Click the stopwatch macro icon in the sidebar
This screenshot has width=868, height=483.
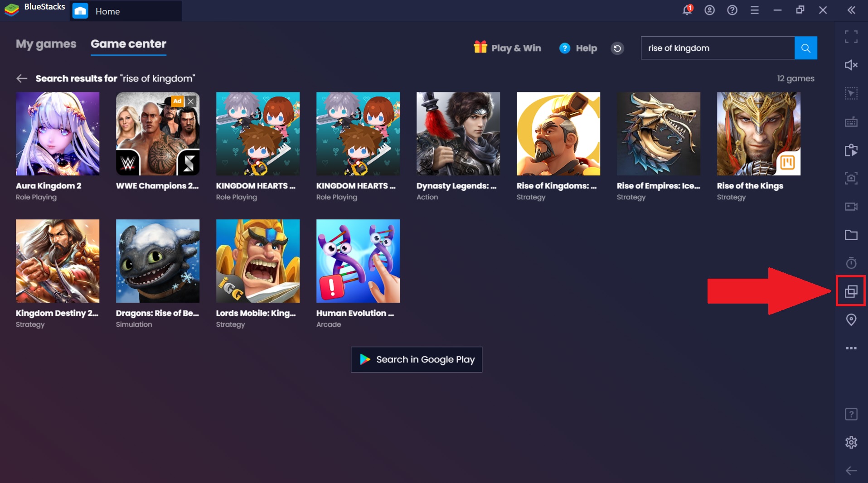click(x=851, y=263)
